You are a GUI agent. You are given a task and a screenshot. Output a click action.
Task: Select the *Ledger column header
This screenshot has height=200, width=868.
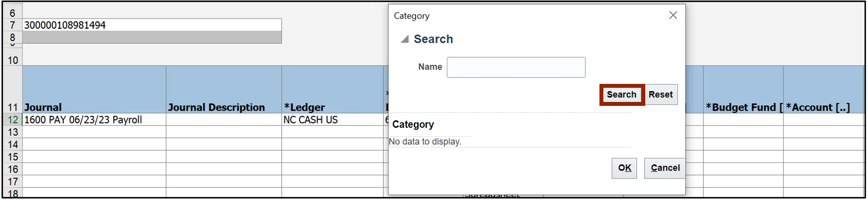[332, 107]
